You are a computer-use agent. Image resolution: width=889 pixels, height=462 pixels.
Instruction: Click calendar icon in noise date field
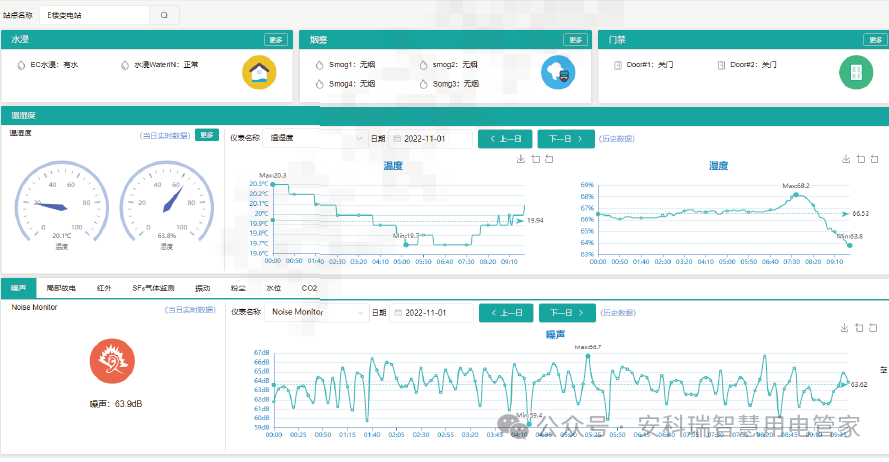coord(399,313)
